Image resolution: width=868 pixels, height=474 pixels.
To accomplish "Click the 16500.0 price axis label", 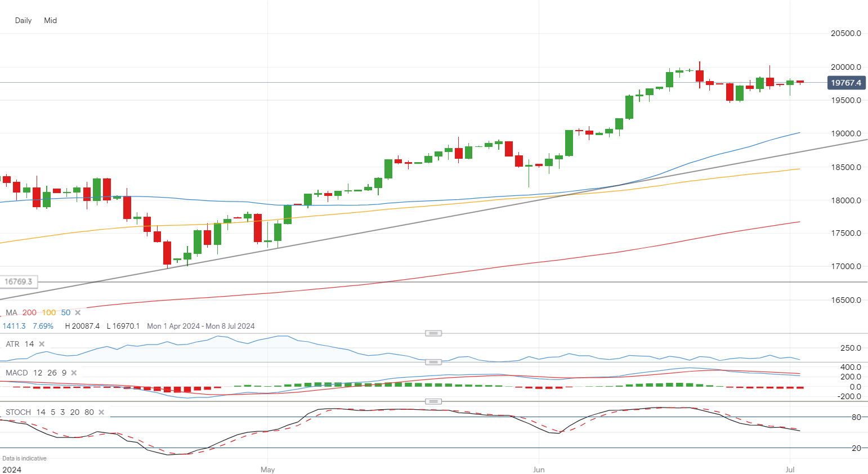I will [846, 300].
